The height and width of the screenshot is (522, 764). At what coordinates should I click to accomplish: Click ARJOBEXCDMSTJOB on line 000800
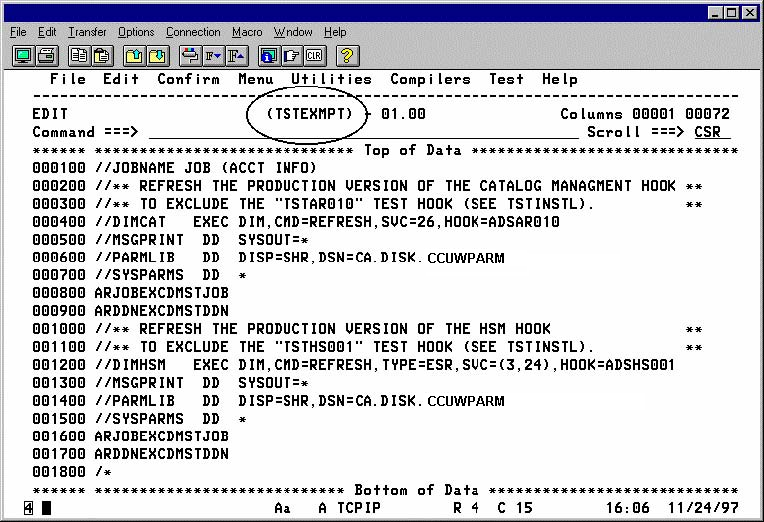point(161,293)
